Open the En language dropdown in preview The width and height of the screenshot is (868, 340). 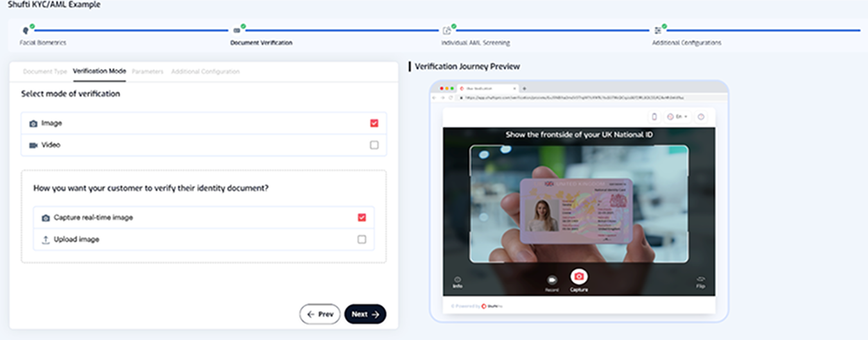pyautogui.click(x=677, y=117)
